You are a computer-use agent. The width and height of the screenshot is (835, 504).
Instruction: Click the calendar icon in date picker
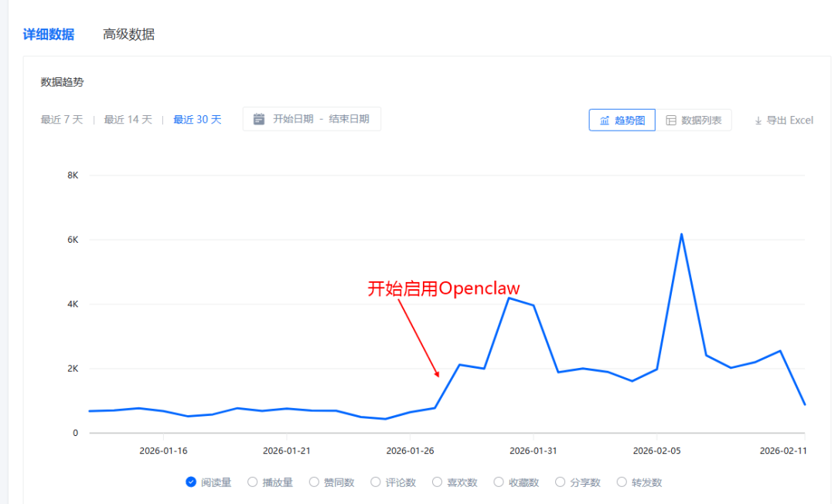pos(259,119)
